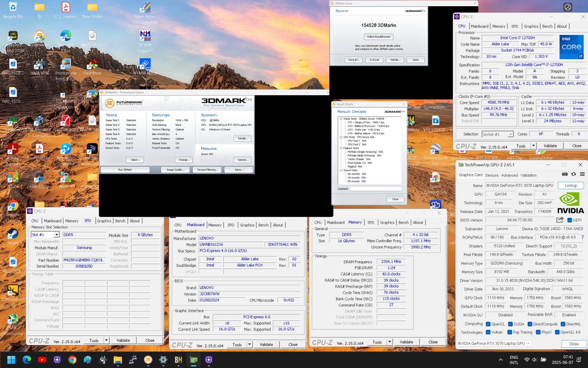Screen dimensions: 588x368
Task: Click Online ResultBrowser in 3DMark Score
Action: pyautogui.click(x=379, y=36)
